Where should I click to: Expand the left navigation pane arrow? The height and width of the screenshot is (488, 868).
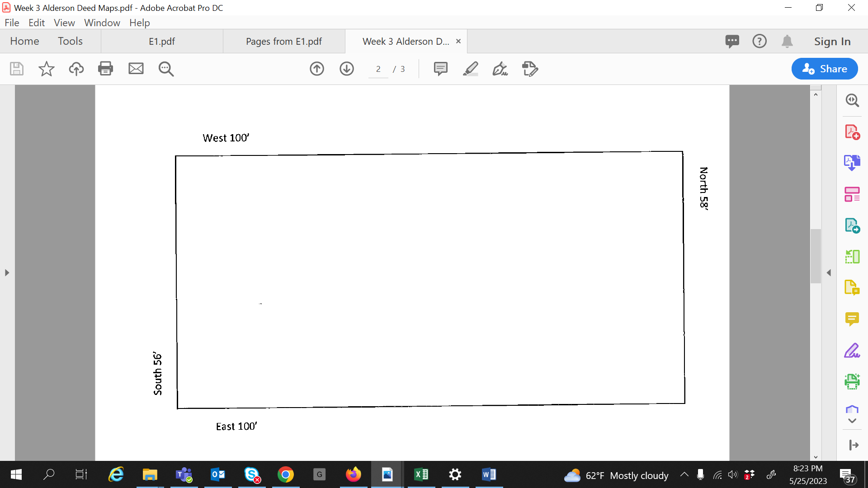pos(7,272)
